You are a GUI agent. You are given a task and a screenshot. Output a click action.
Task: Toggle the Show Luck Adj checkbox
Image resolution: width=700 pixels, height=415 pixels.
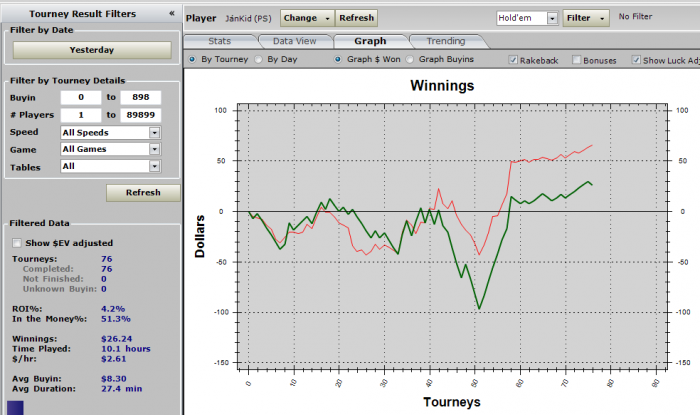point(636,60)
